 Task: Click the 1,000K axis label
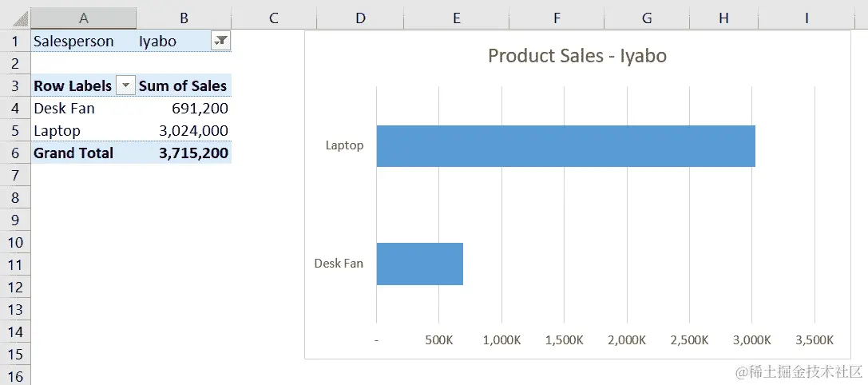click(x=501, y=340)
